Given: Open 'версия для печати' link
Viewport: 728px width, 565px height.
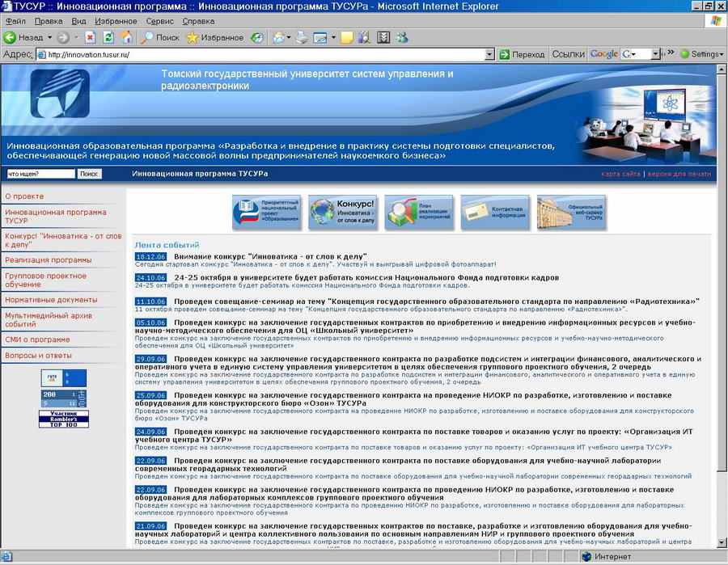Looking at the screenshot, I should tap(679, 174).
